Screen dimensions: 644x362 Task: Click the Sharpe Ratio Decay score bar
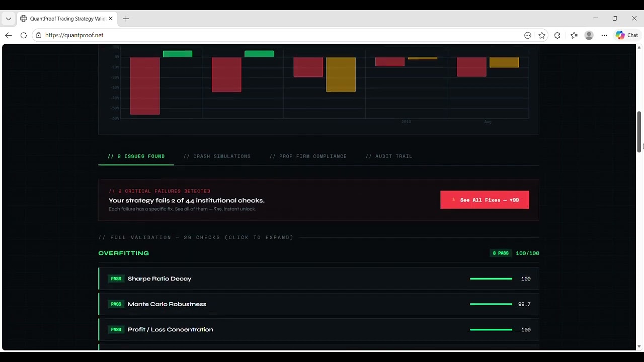coord(491,279)
